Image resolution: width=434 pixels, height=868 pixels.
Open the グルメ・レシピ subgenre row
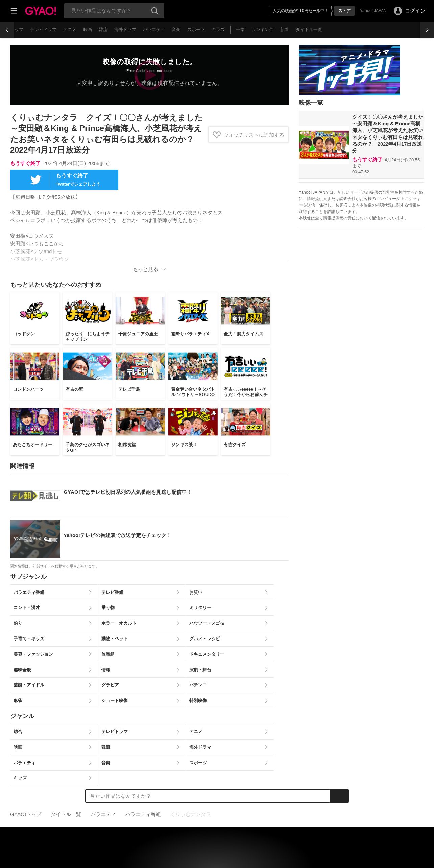tap(230, 639)
